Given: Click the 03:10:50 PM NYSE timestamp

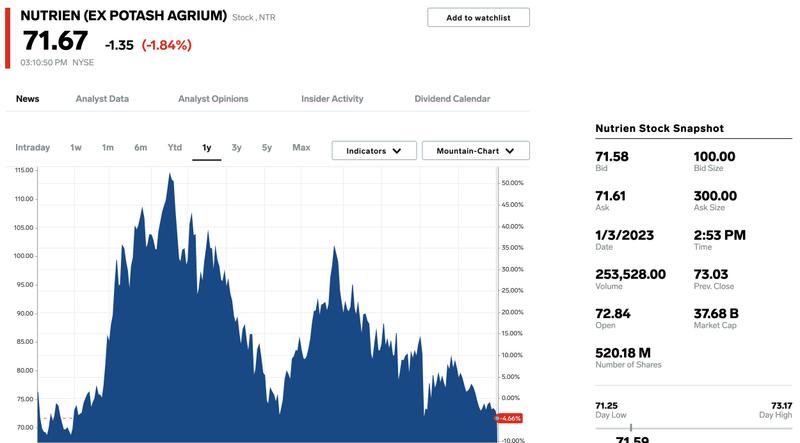Looking at the screenshot, I should pos(57,62).
